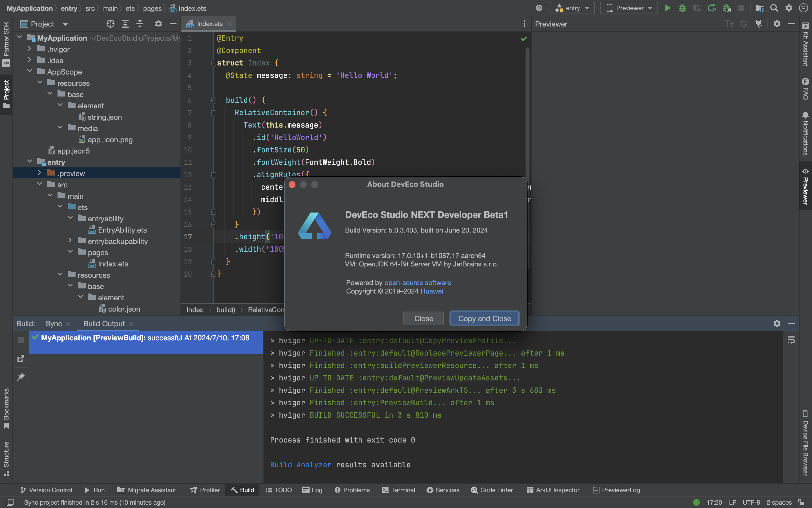This screenshot has width=812, height=508.
Task: Toggle Notifications side panel
Action: (x=805, y=133)
